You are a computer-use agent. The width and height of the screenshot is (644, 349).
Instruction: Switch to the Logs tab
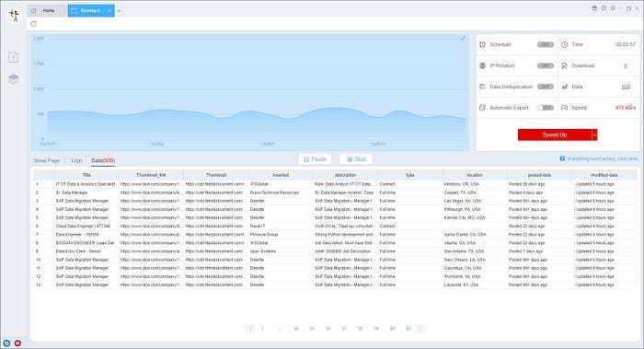[x=76, y=160]
